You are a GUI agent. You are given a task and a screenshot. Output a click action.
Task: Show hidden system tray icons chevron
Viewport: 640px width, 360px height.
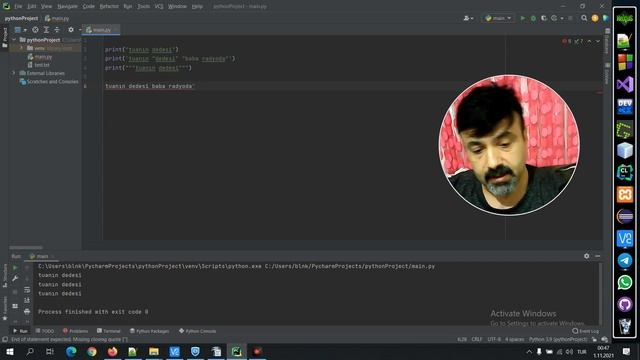tap(529, 351)
